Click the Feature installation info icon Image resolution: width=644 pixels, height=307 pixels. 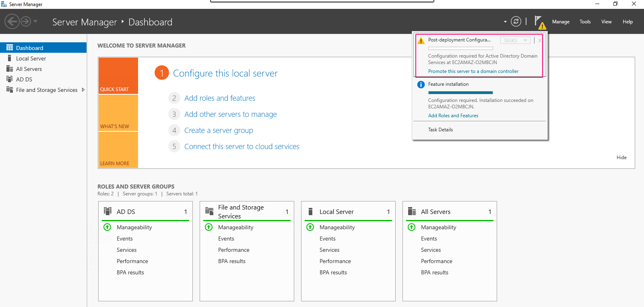[x=421, y=85]
